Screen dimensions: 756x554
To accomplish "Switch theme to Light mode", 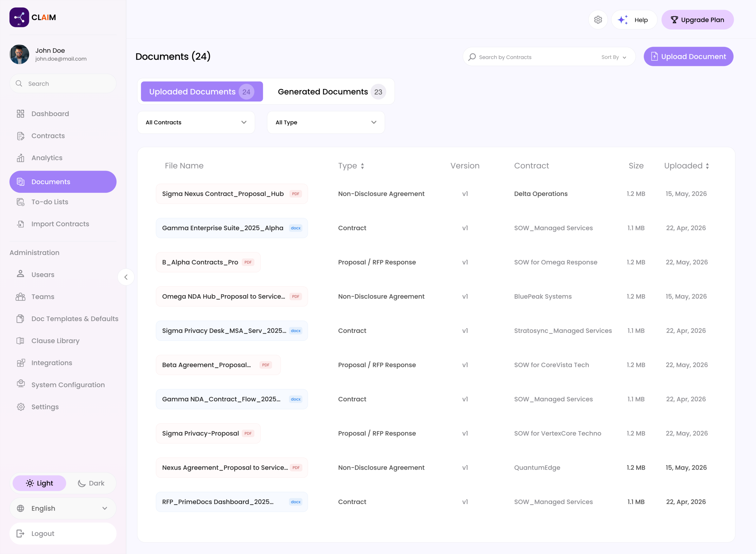I will click(39, 483).
